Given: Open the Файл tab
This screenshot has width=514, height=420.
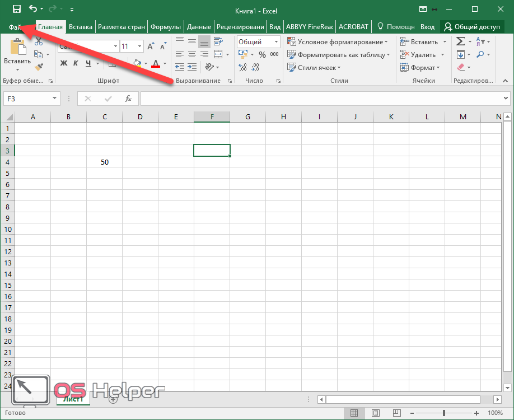Looking at the screenshot, I should coord(16,26).
